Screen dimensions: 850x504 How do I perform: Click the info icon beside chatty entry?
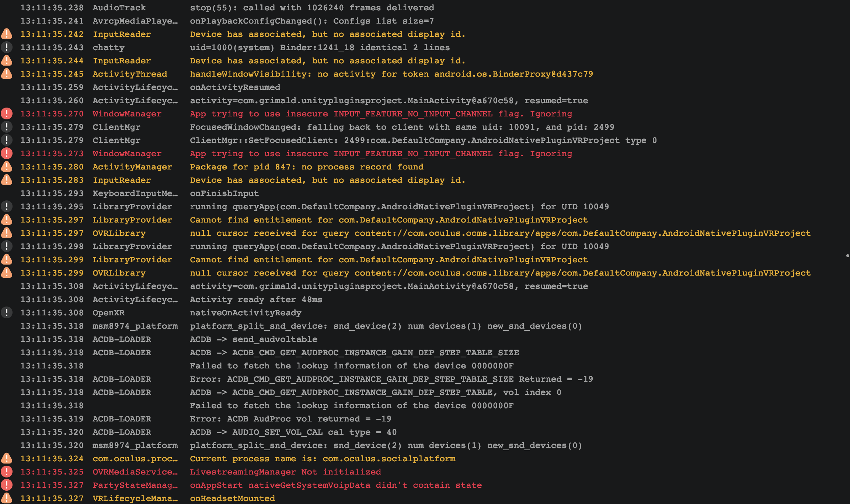[6, 48]
